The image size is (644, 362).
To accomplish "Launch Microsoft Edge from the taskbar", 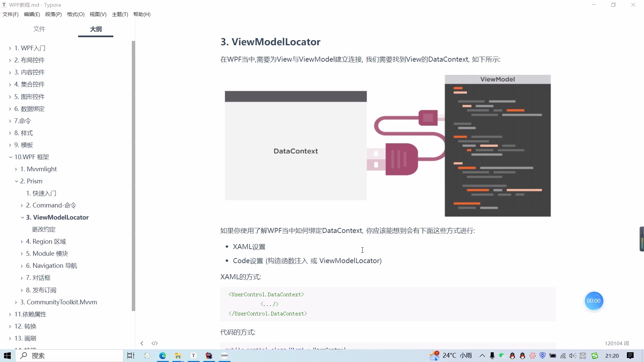I will pyautogui.click(x=162, y=356).
